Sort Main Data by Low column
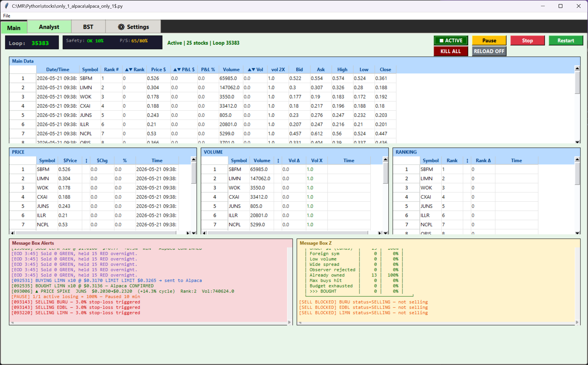 pyautogui.click(x=364, y=69)
